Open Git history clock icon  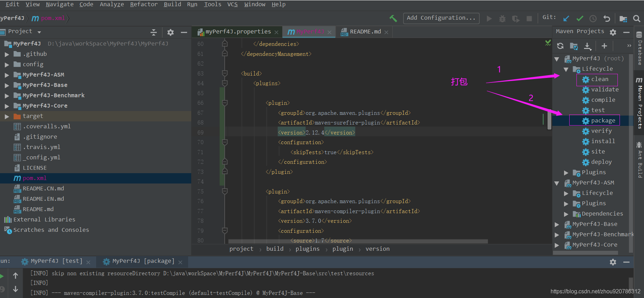coord(593,18)
